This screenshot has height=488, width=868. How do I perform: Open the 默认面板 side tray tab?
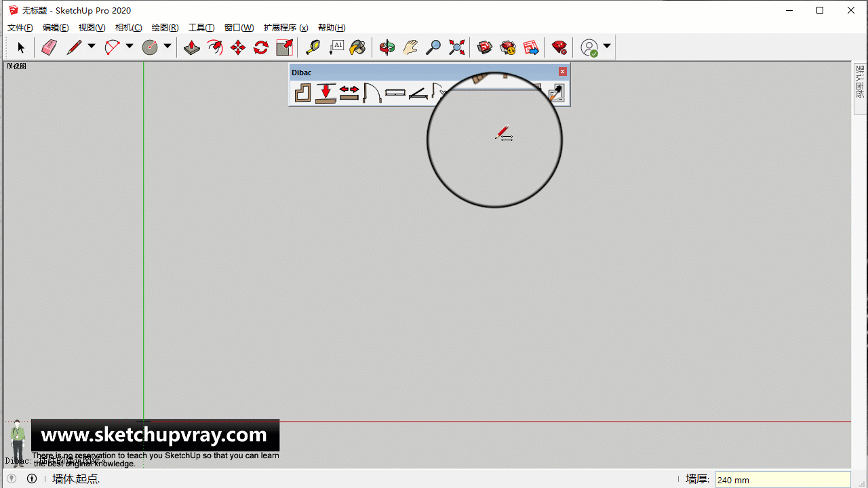point(860,82)
